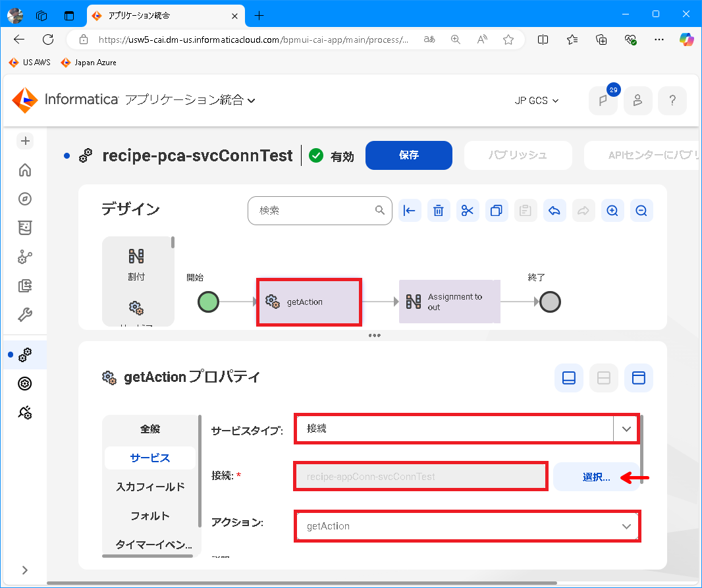Click the 選択... connection select button

pos(596,477)
